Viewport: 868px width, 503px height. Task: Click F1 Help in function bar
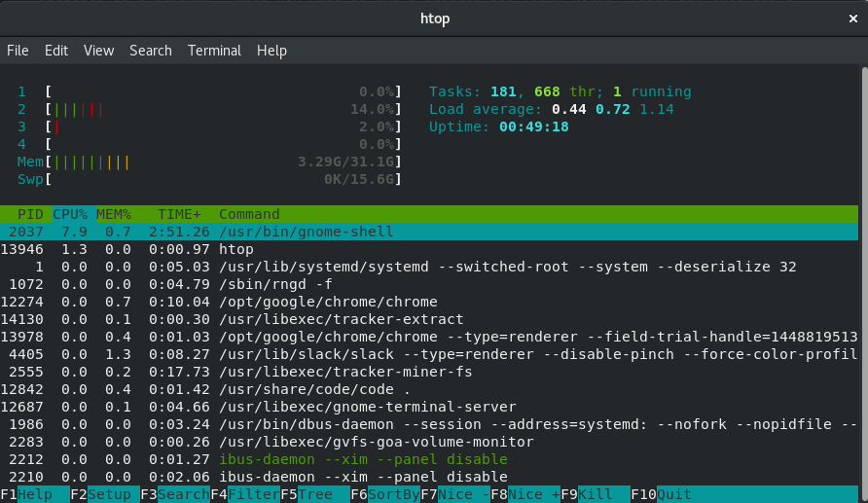[35, 494]
